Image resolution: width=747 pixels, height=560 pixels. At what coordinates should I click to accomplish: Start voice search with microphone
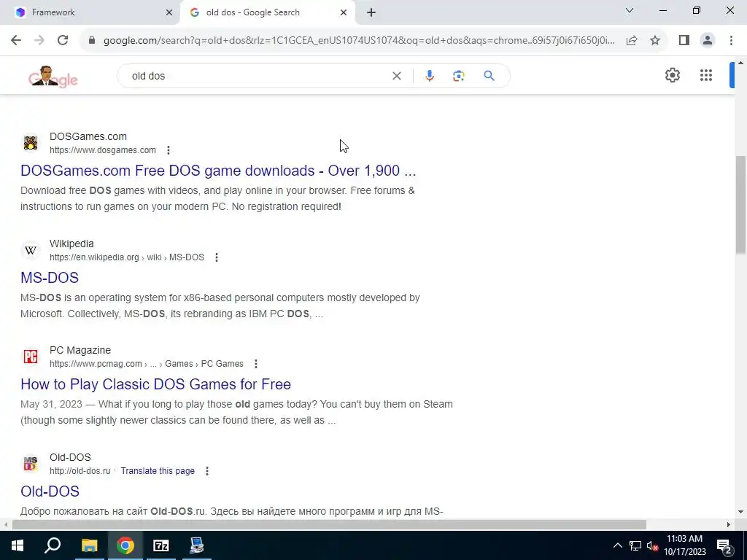coord(429,76)
